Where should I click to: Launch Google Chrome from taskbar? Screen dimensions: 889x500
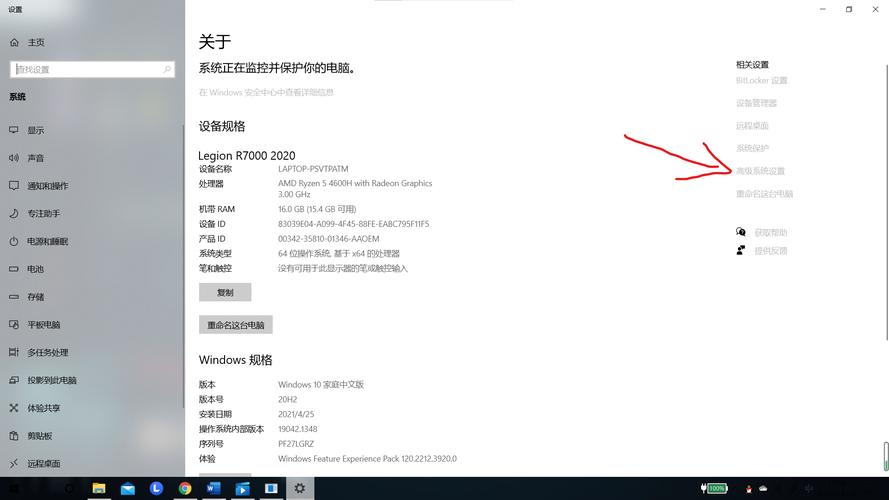coord(185,488)
